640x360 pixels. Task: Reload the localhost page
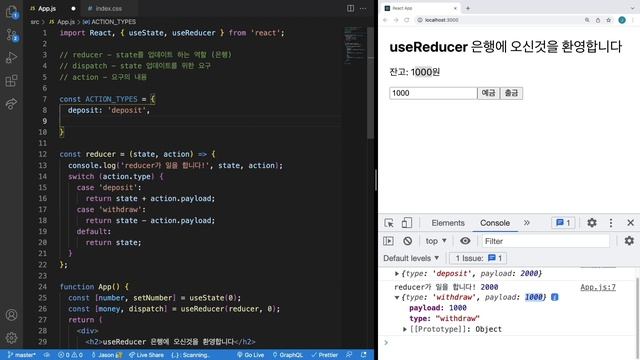407,20
